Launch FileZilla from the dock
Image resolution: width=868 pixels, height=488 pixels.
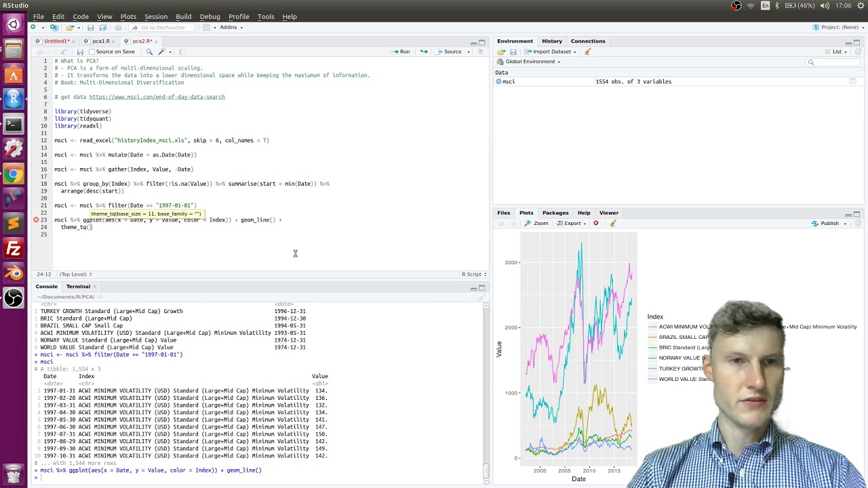click(x=14, y=248)
